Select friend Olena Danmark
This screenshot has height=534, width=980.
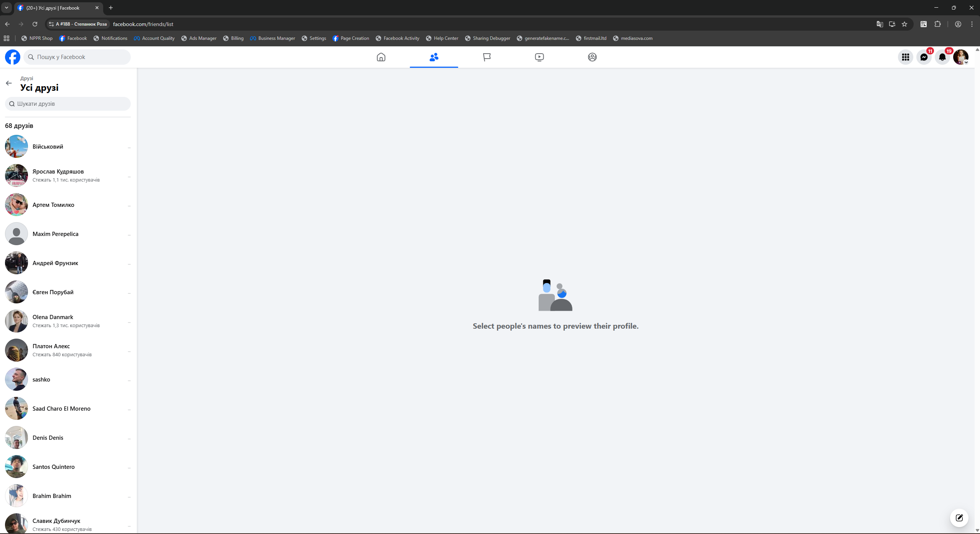[53, 317]
